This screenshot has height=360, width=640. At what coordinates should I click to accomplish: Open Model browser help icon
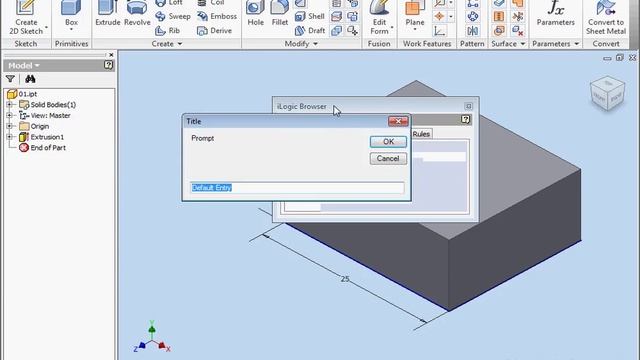coord(108,65)
